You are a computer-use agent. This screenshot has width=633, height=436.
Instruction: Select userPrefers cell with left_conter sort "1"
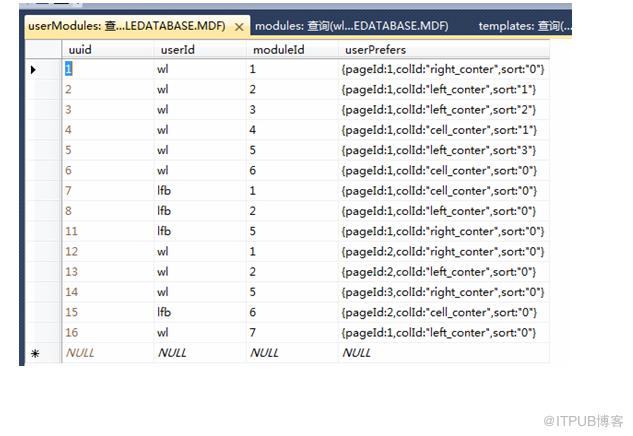[444, 90]
